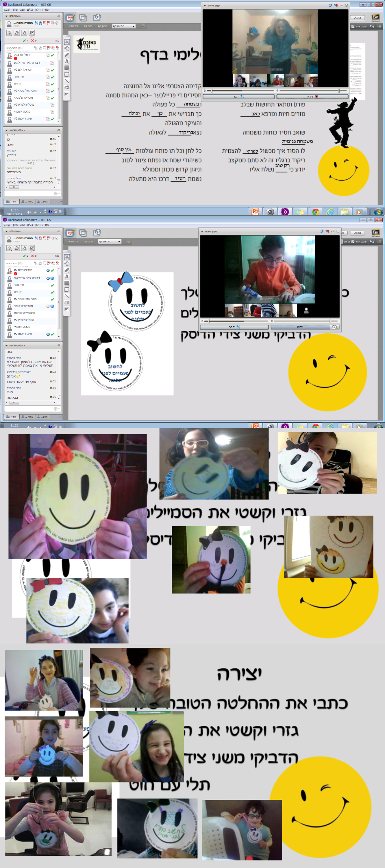
Task: Select the pen tool in lower window
Action: [67, 270]
